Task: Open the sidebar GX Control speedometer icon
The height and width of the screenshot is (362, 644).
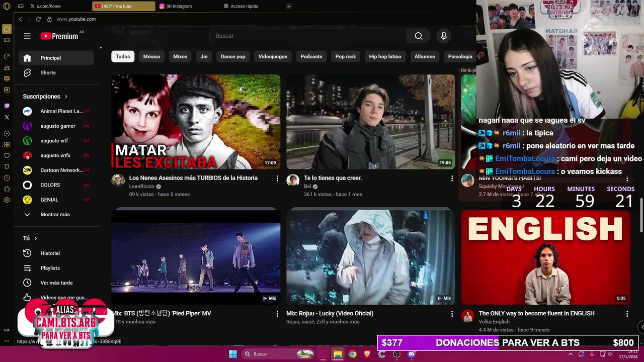Action: [7, 56]
